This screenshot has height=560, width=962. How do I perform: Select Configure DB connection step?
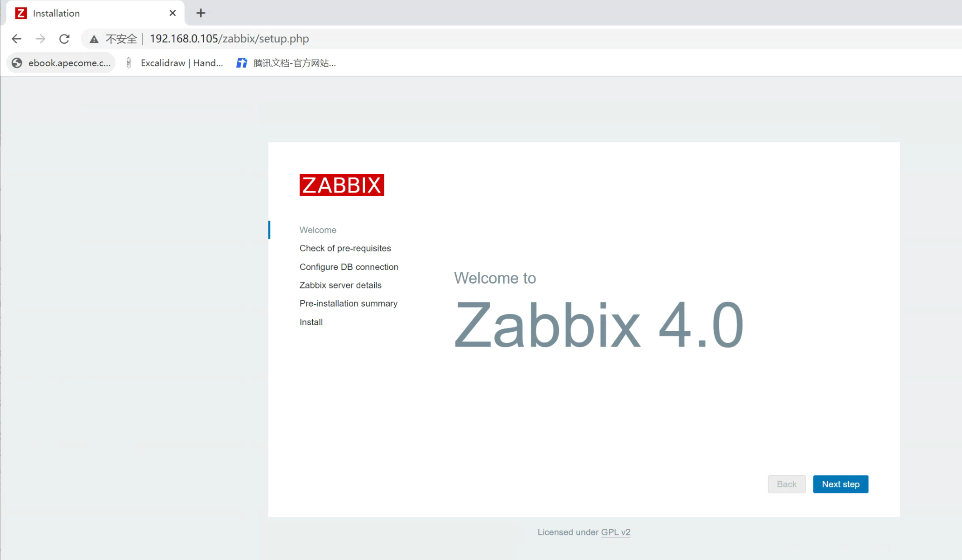click(349, 267)
